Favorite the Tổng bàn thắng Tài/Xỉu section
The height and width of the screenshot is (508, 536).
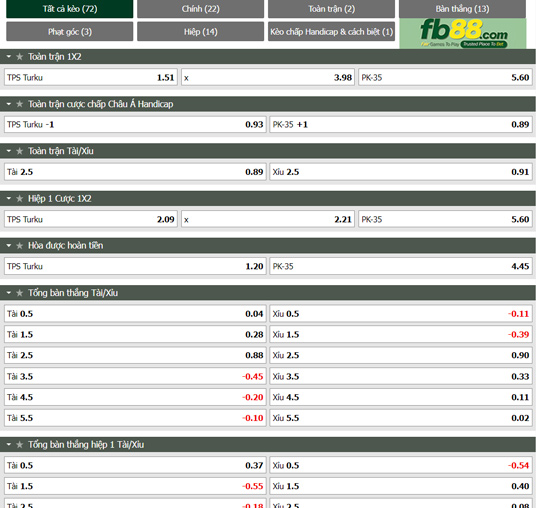tap(19, 293)
